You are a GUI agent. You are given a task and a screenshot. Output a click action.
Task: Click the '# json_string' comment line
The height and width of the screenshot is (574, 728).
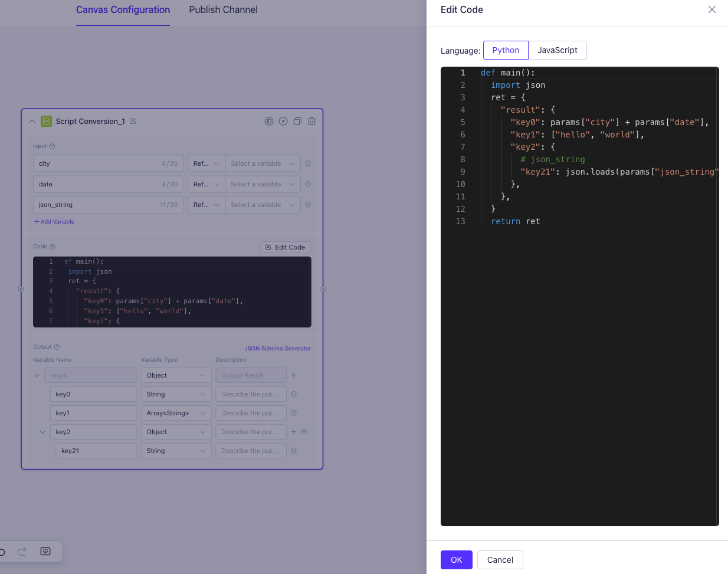click(x=553, y=159)
